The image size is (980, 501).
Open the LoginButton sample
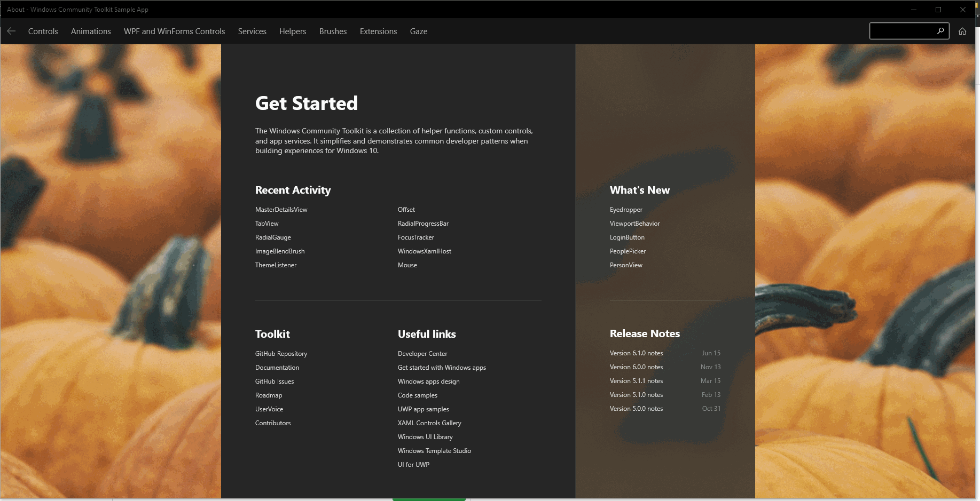tap(627, 237)
